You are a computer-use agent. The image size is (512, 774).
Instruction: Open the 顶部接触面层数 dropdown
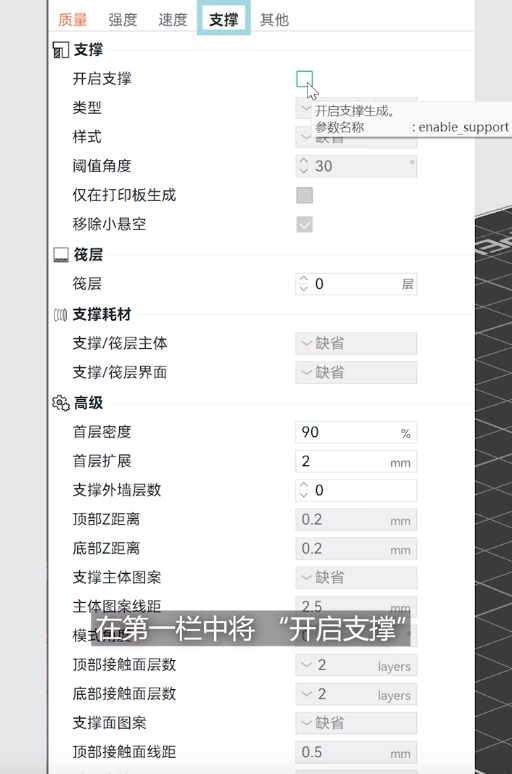[356, 665]
